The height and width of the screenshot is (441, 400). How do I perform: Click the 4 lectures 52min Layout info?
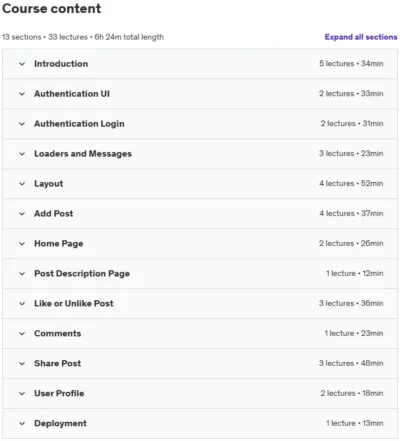(351, 183)
